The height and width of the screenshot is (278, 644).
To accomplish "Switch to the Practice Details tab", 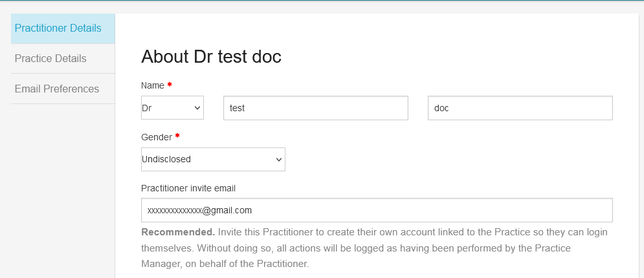I will 63,59.
